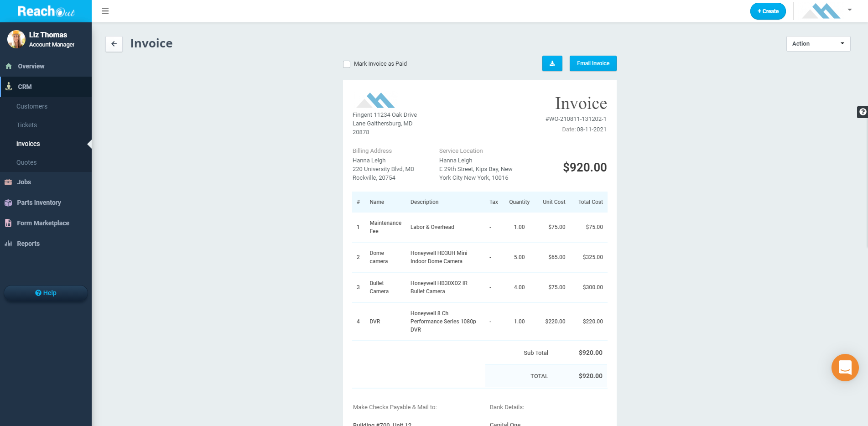Click Liz Thomas profile avatar
Screen dimensions: 868x426
[16, 39]
